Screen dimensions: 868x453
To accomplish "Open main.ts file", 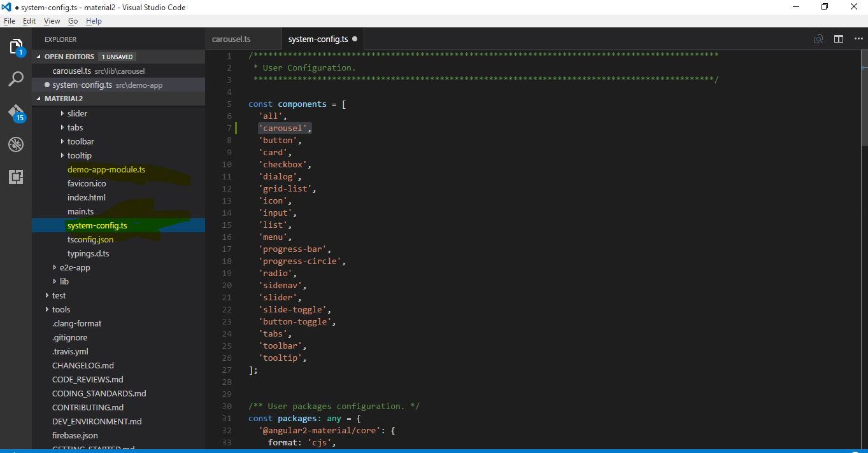I will [x=80, y=211].
